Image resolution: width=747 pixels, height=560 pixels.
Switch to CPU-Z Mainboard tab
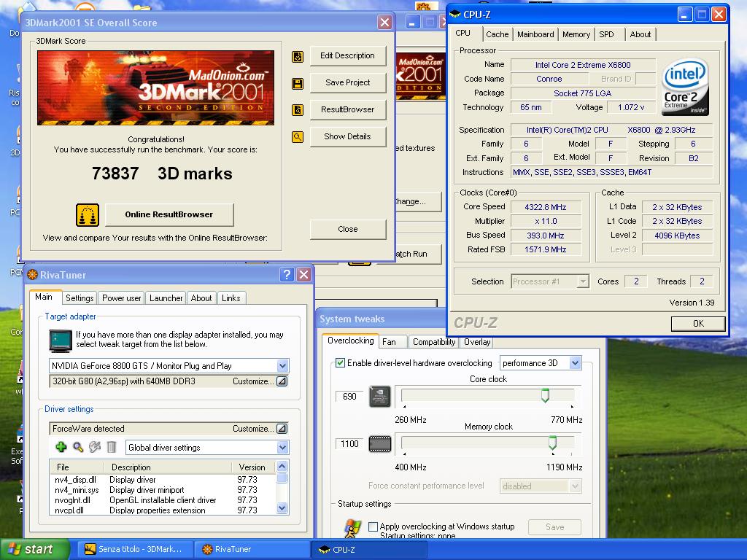[535, 34]
